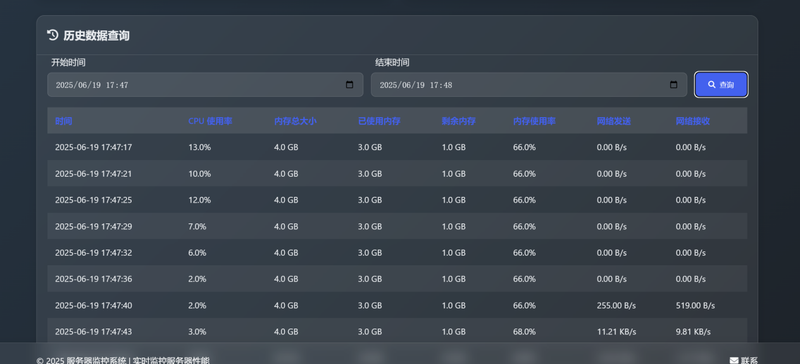Select the row timestamped 2025-06-19 17:47:17
800x364 pixels.
397,147
